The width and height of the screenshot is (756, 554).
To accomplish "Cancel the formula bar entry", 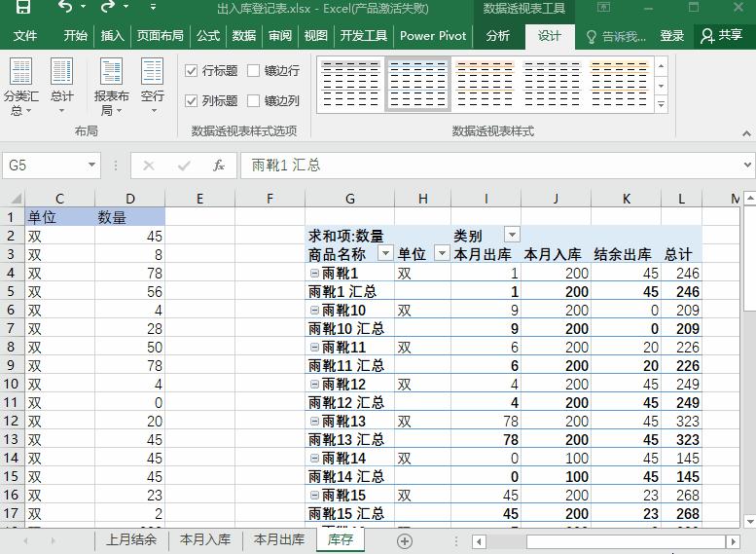I will (149, 166).
